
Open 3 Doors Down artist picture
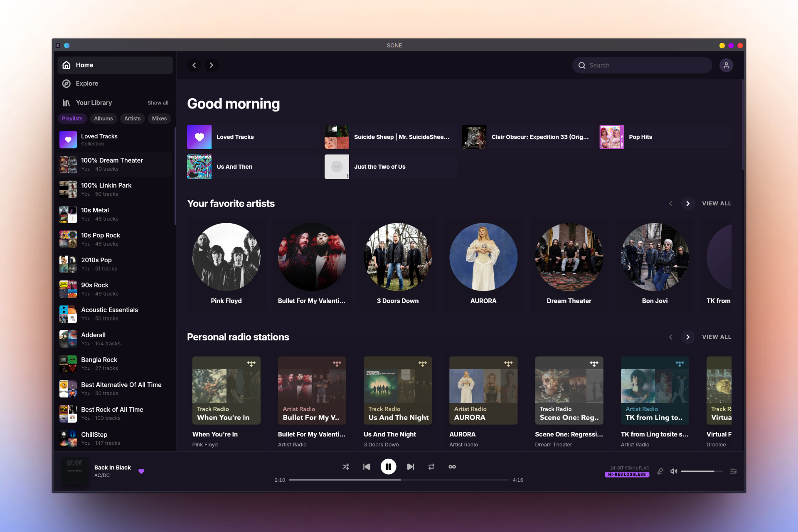(x=398, y=257)
